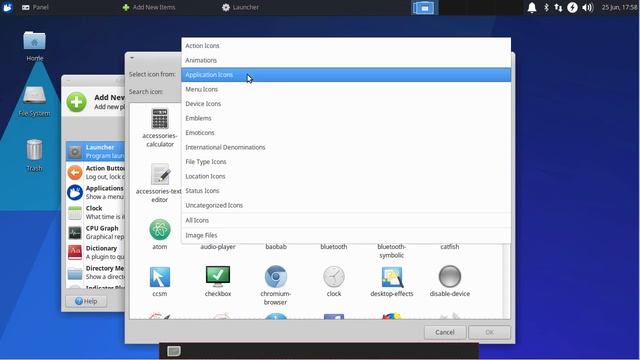
Task: Choose Device Icons from the list
Action: click(346, 104)
